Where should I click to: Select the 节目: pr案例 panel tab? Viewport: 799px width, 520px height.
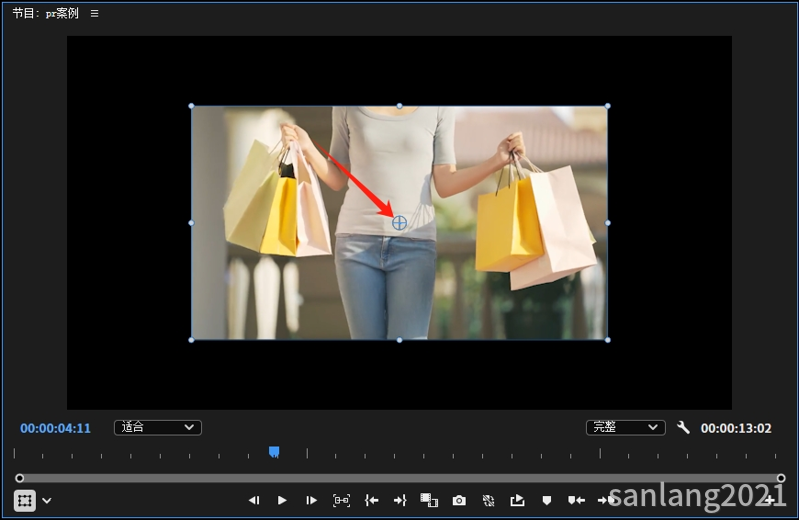45,14
